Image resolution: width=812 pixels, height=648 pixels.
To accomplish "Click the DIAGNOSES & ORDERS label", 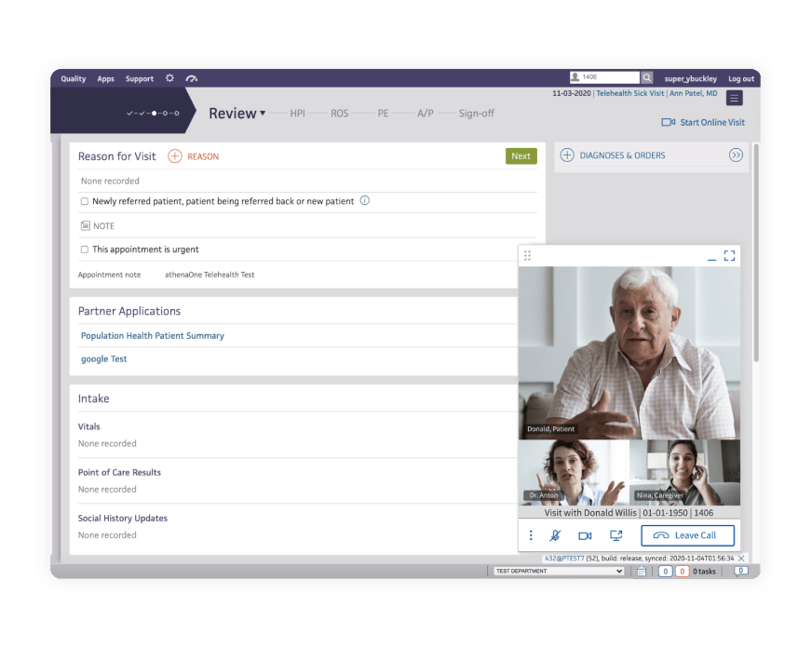I will click(622, 155).
